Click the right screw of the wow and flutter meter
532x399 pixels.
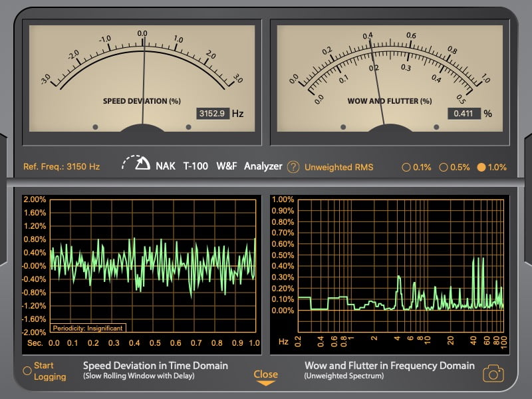pos(436,127)
